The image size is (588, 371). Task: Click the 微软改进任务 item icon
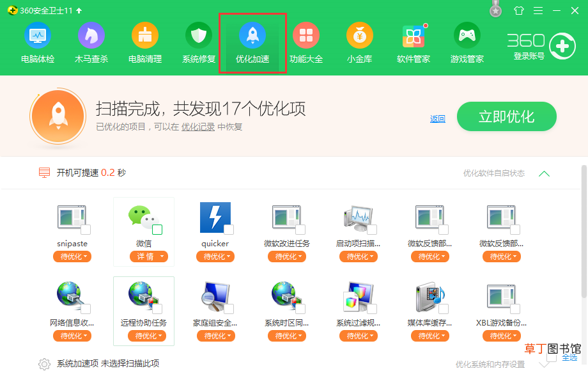[286, 217]
